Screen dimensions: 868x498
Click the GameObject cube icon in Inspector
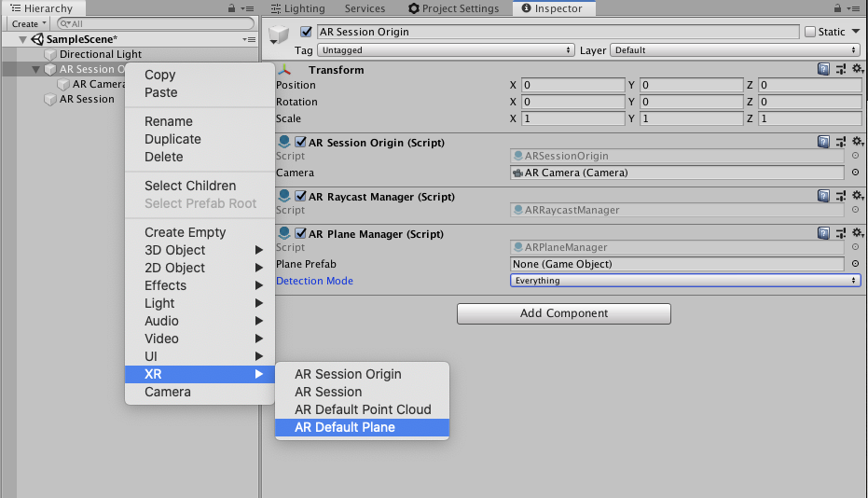(279, 35)
